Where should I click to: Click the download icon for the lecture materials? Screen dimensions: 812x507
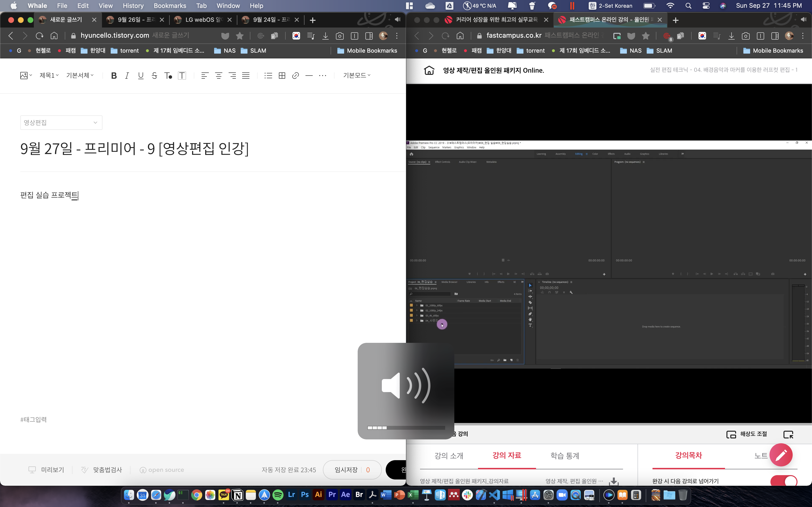coord(613,481)
